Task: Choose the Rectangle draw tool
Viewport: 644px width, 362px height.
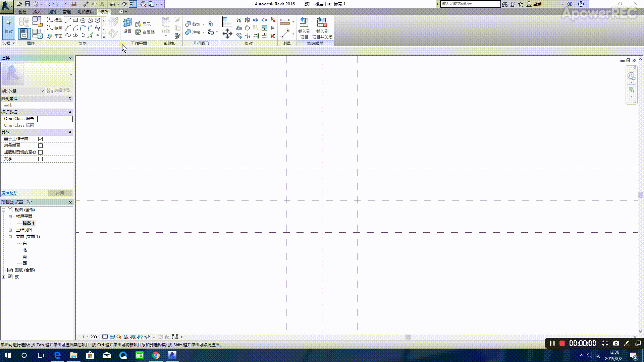Action: 75,20
